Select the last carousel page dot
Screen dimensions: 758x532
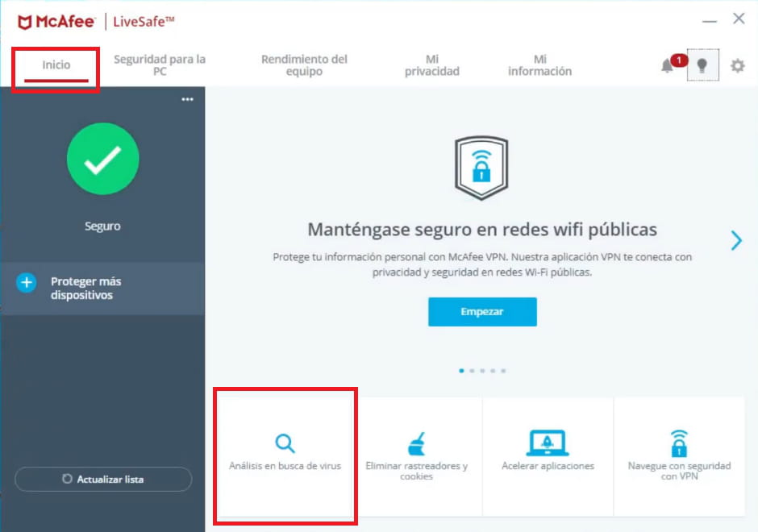click(x=503, y=371)
